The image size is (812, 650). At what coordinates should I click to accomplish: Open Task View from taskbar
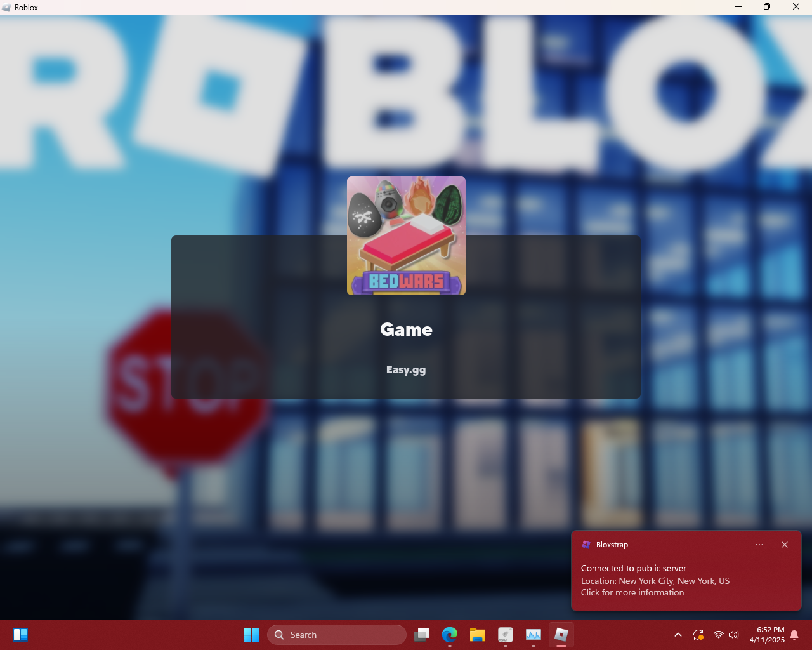[x=422, y=635]
